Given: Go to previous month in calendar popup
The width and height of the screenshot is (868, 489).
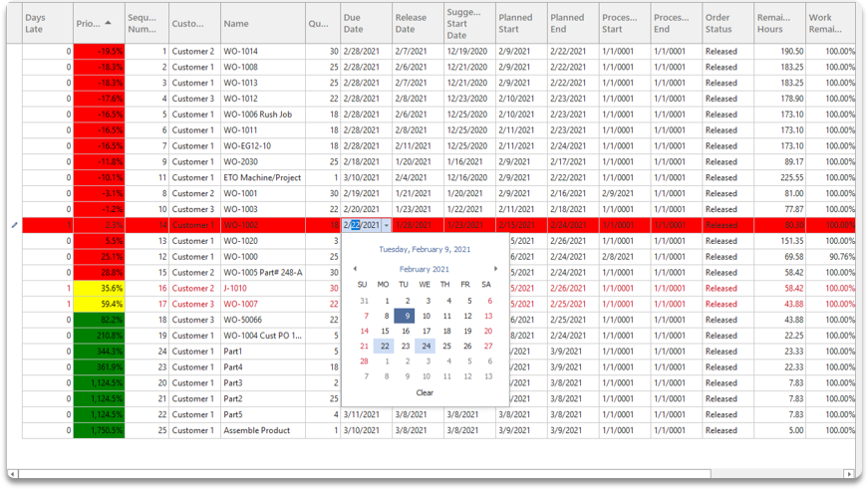Looking at the screenshot, I should pyautogui.click(x=355, y=270).
